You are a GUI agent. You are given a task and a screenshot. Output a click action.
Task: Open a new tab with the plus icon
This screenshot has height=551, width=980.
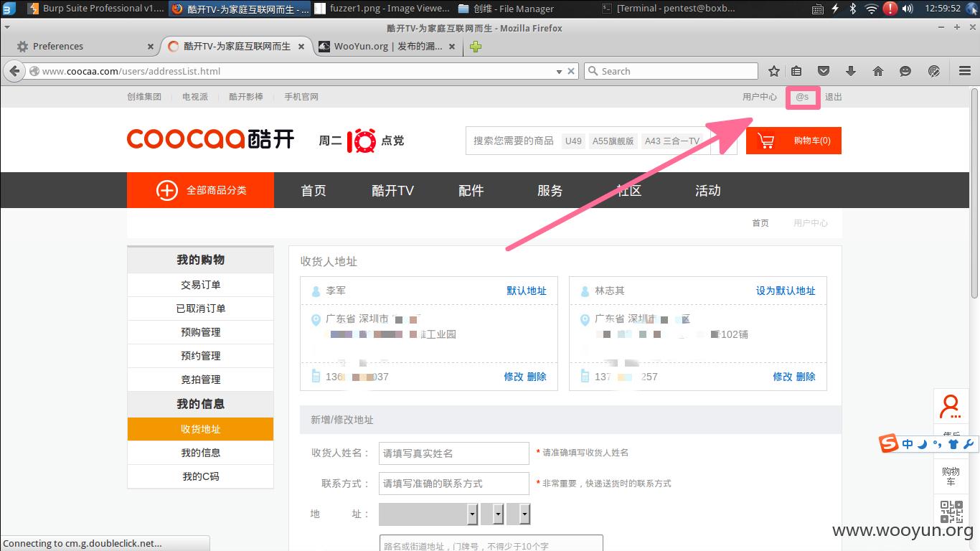coord(476,47)
